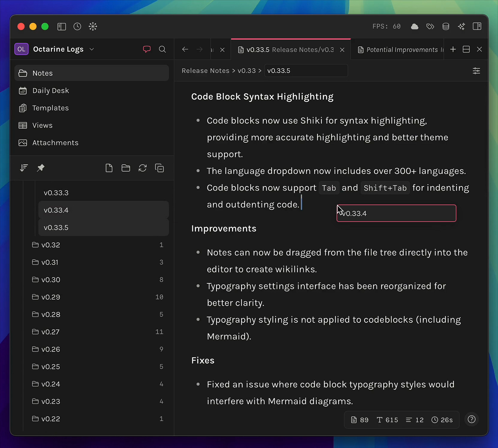Click the word count 615 stat
Image resolution: width=498 pixels, height=448 pixels.
388,420
